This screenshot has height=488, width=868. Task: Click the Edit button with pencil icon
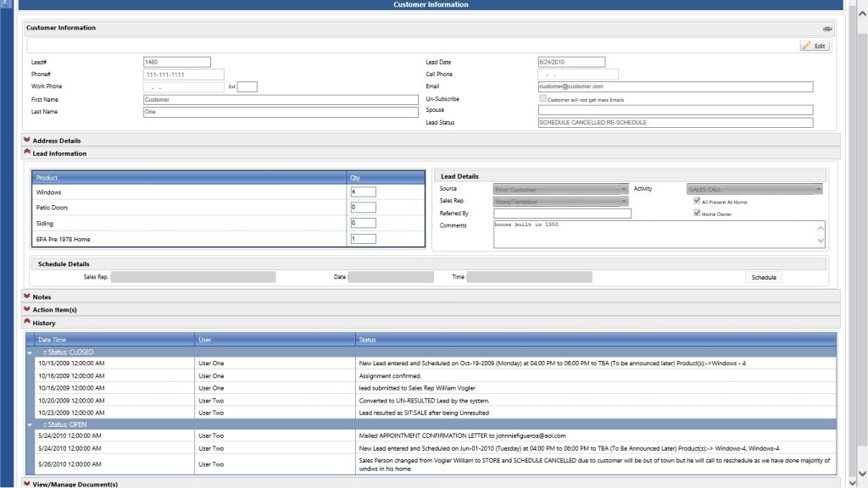pos(815,46)
